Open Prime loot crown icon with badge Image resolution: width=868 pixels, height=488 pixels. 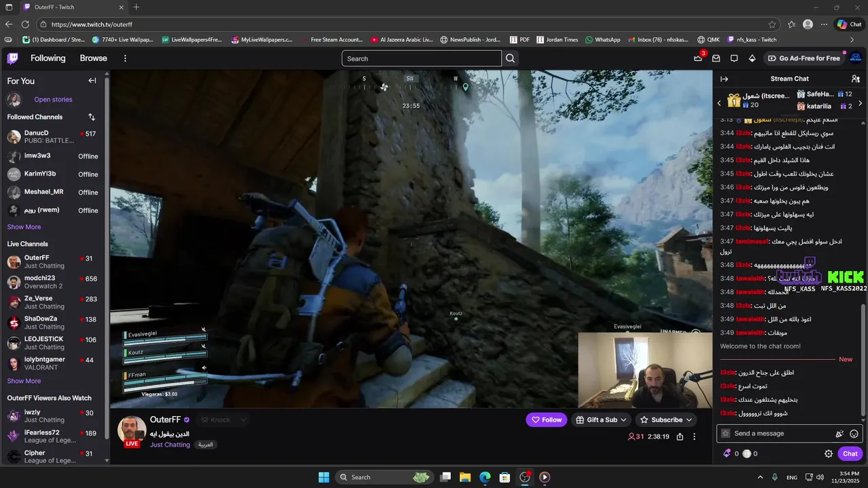(x=698, y=58)
